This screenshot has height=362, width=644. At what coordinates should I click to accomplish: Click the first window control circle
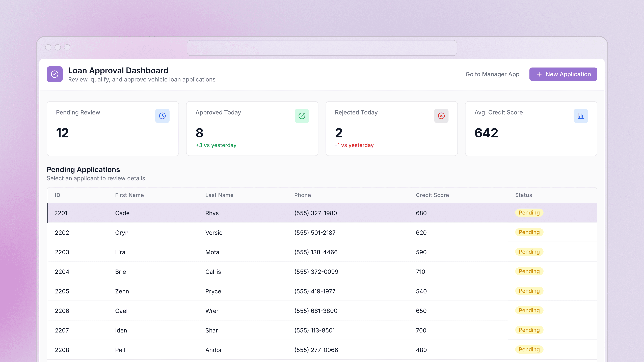click(48, 47)
